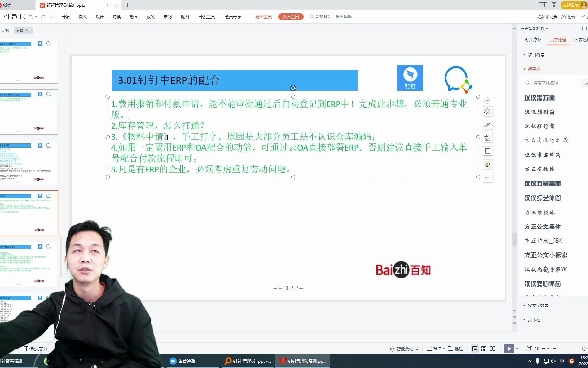Click the lightbulb idea icon beside the text box
Image resolution: width=588 pixels, height=368 pixels.
pyautogui.click(x=487, y=164)
